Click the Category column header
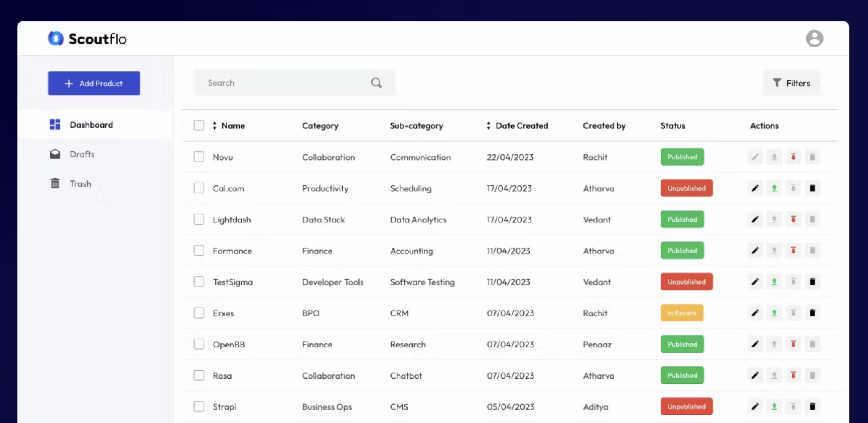The image size is (868, 423). tap(320, 125)
